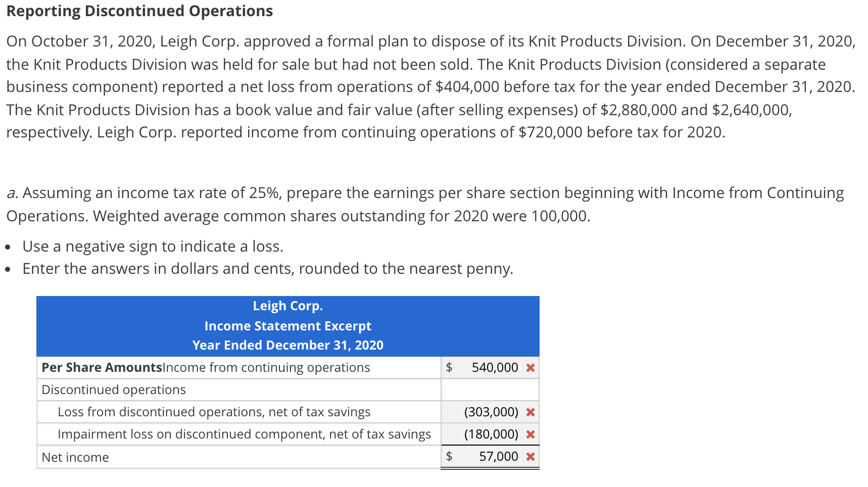Click the Impairment loss row description

(244, 434)
